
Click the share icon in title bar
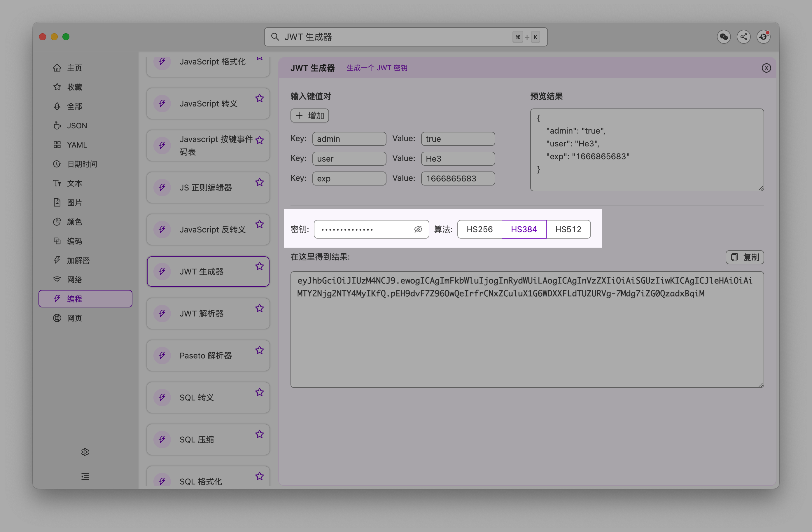pyautogui.click(x=743, y=37)
